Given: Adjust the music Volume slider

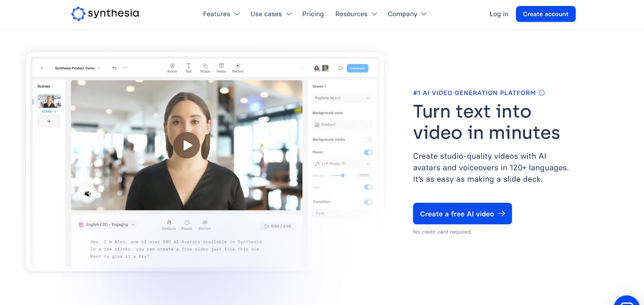Looking at the screenshot, I should click(343, 175).
